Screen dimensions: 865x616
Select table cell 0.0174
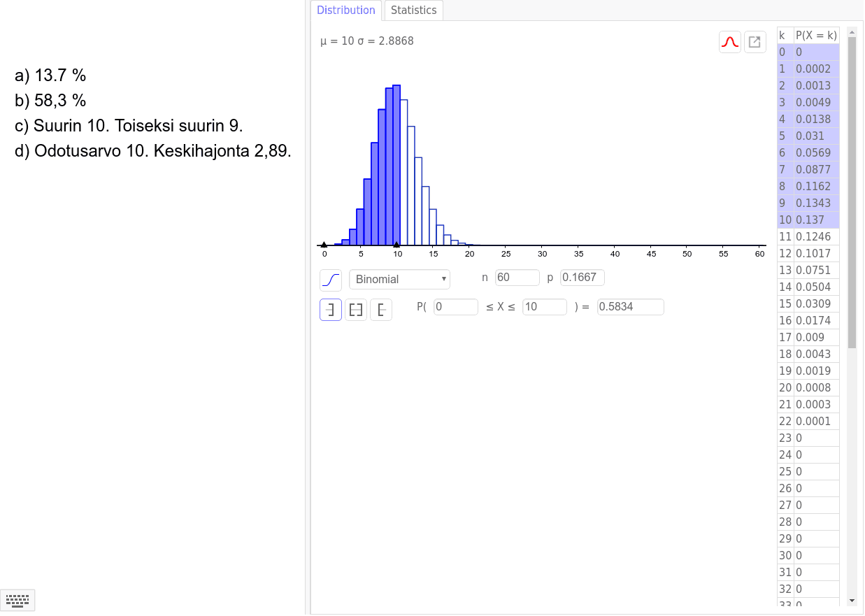[817, 320]
